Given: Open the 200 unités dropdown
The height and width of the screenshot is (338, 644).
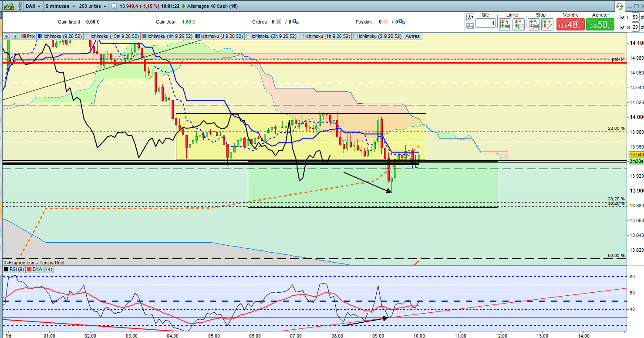Looking at the screenshot, I should coord(92,7).
